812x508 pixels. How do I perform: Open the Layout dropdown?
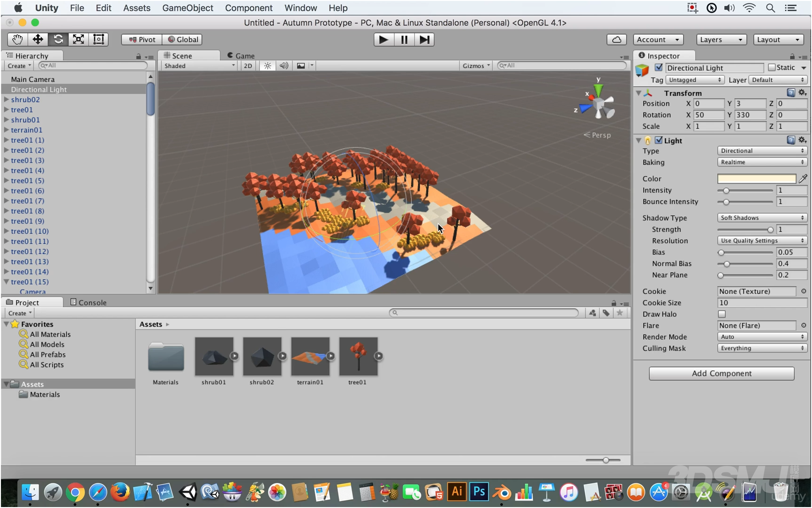779,39
